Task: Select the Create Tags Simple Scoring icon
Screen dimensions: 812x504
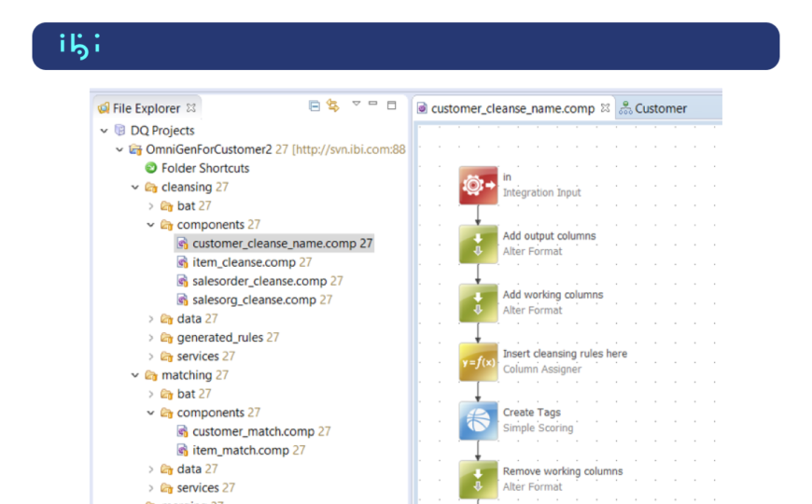Action: point(478,421)
